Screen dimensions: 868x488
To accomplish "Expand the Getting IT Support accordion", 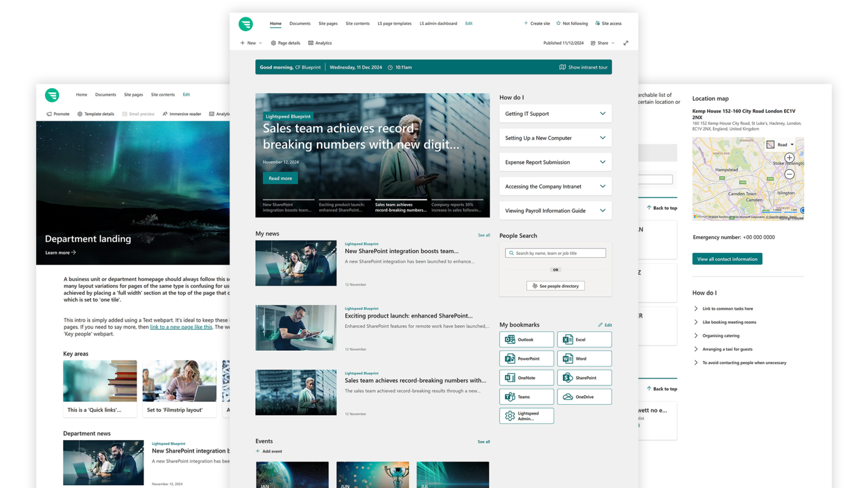I will coord(555,114).
